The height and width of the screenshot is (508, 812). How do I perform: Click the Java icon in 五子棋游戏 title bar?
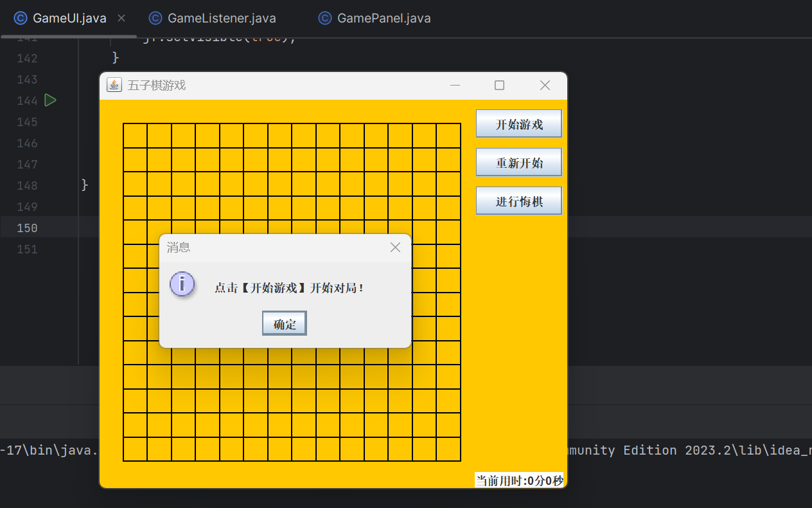pos(114,85)
